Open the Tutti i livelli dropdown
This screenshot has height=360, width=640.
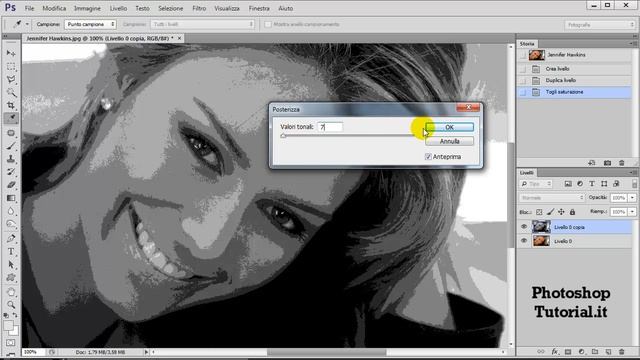coord(202,24)
